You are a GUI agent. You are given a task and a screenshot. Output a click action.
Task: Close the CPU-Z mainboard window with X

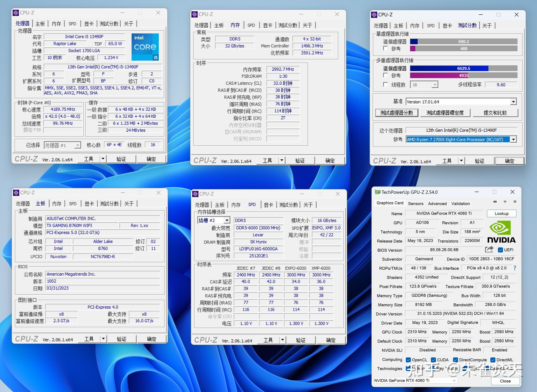[159, 192]
